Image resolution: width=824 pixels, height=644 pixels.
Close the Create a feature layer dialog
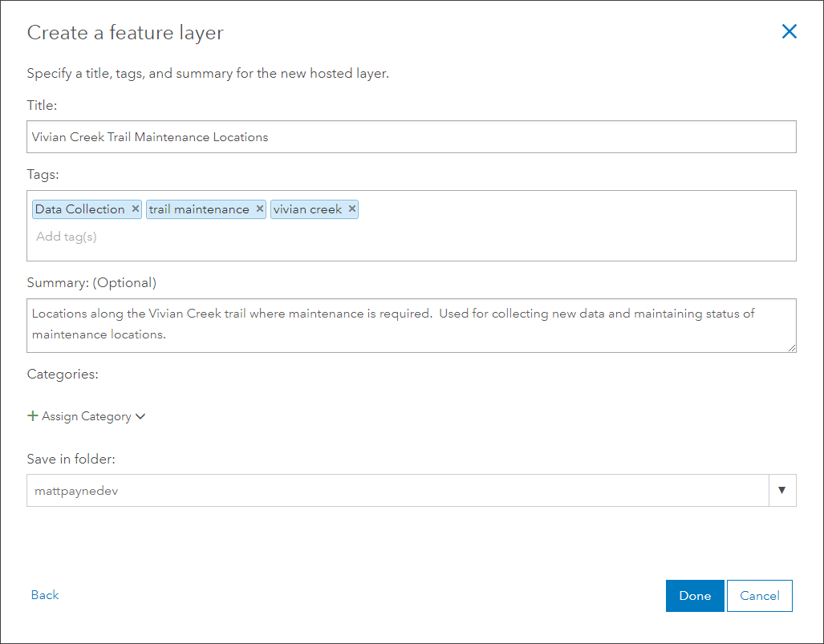(x=789, y=32)
